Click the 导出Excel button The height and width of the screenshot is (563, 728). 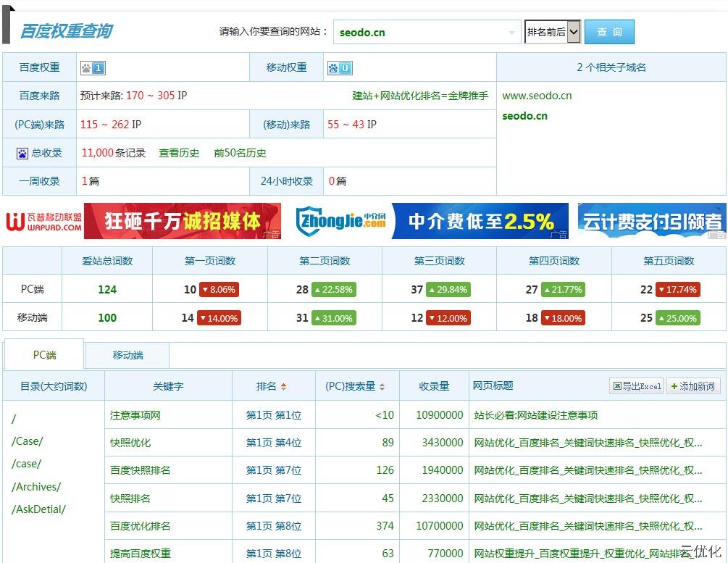(636, 386)
